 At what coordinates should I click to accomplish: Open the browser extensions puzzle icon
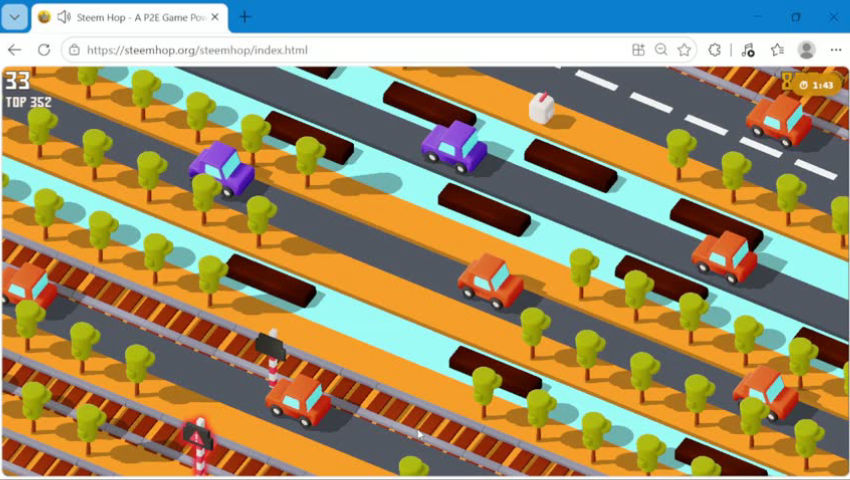pyautogui.click(x=714, y=50)
